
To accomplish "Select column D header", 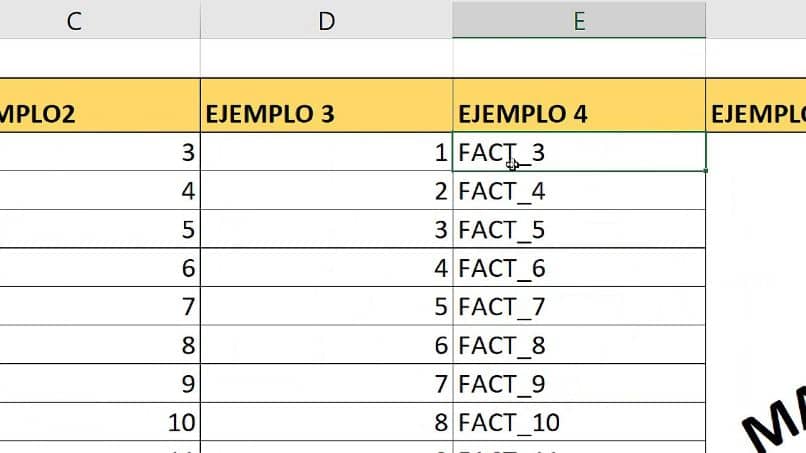I will click(326, 20).
